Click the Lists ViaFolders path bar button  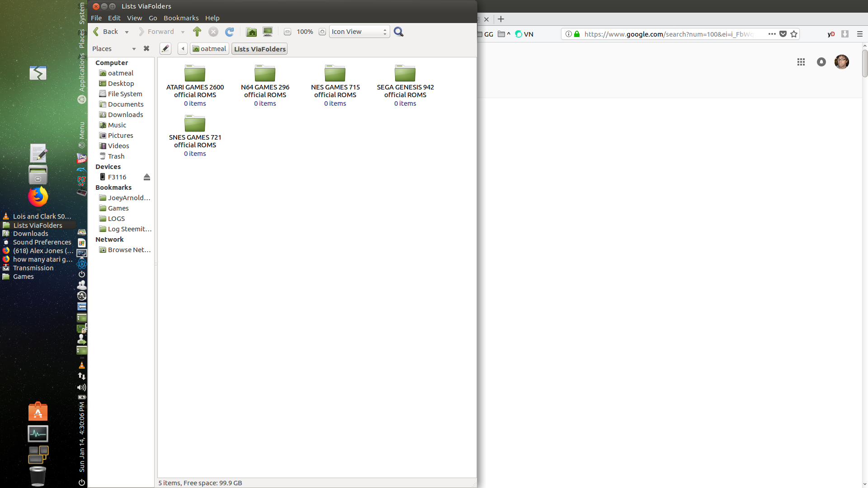coord(260,49)
